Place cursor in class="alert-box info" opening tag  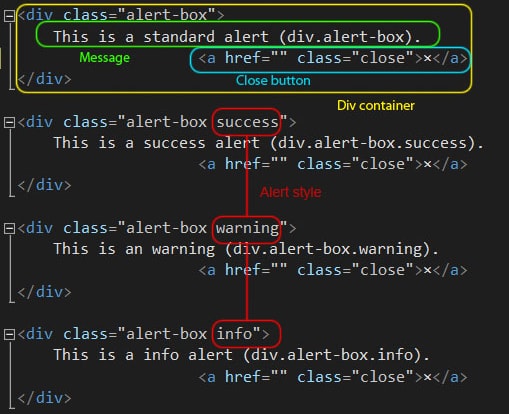(143, 334)
